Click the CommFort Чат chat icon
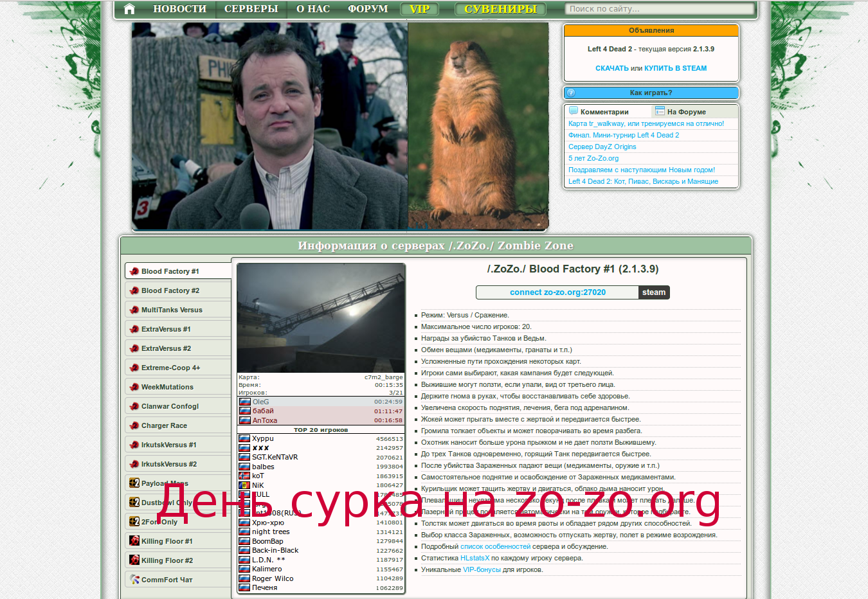 [x=134, y=579]
